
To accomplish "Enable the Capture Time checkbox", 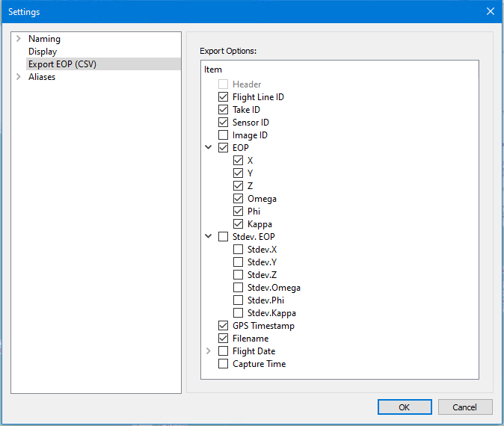I will [x=223, y=364].
